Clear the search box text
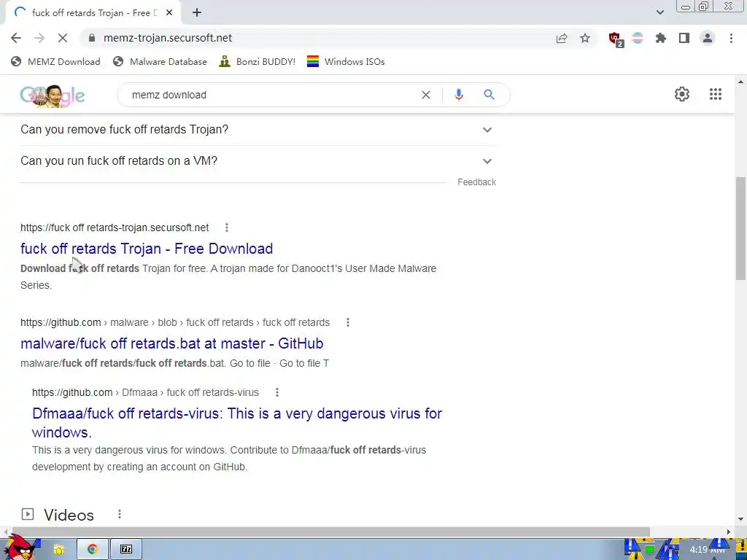 tap(426, 95)
